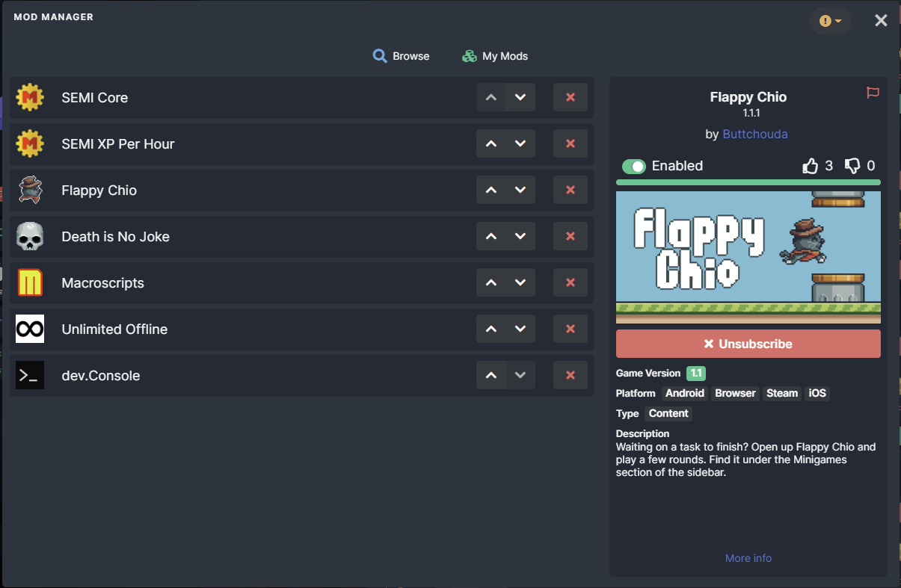Image resolution: width=901 pixels, height=588 pixels.
Task: Open the warning notification dropdown
Action: [x=831, y=21]
